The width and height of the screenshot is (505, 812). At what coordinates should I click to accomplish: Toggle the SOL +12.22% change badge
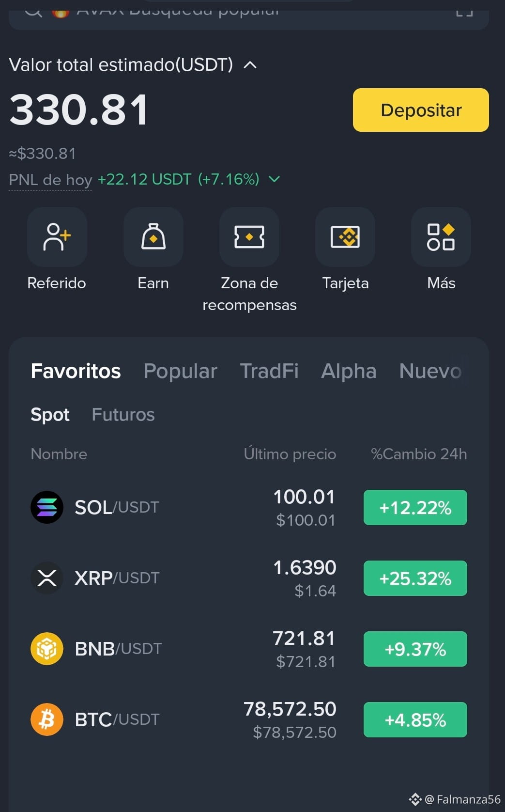[x=415, y=507]
